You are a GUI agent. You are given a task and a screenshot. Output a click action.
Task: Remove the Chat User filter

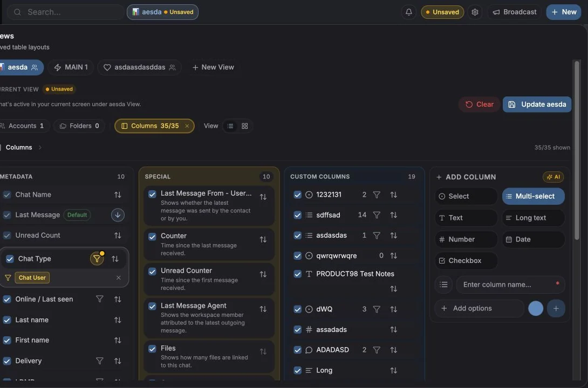point(119,278)
